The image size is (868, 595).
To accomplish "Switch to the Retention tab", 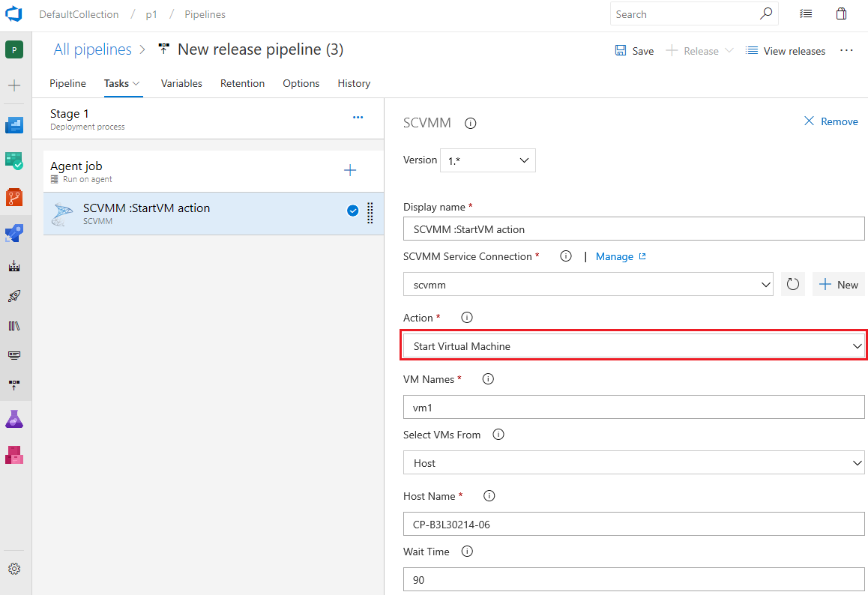I will point(242,83).
